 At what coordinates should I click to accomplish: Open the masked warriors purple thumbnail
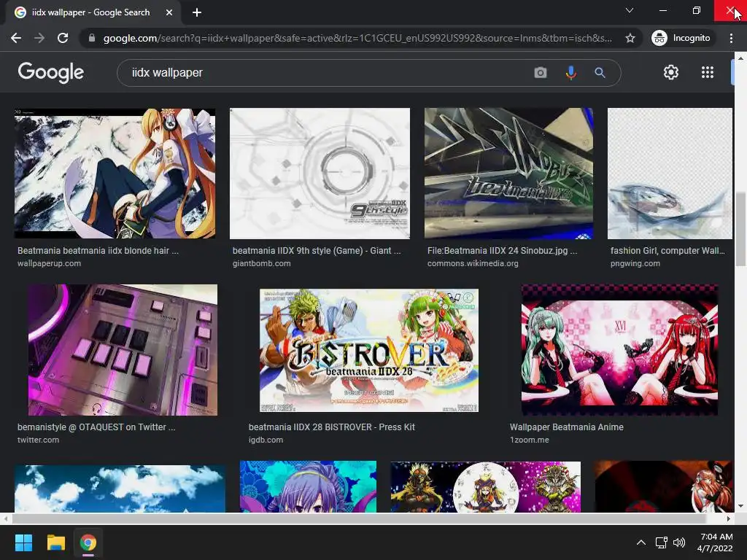(x=485, y=486)
